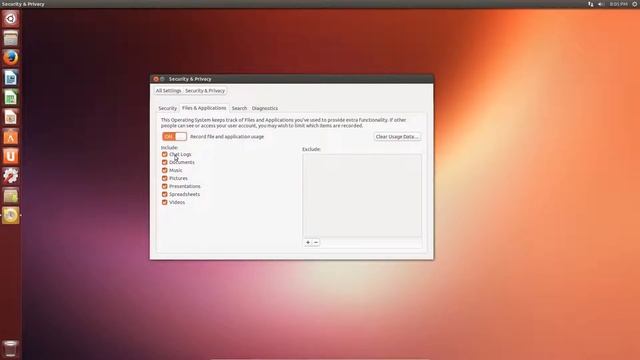Click the Security & Privacy breadcrumb button
The width and height of the screenshot is (640, 360).
[x=205, y=91]
